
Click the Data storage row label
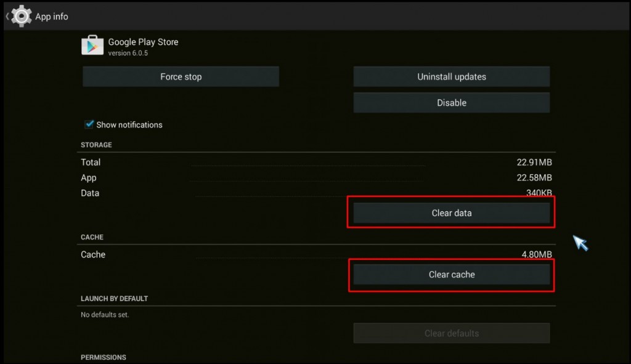point(90,193)
